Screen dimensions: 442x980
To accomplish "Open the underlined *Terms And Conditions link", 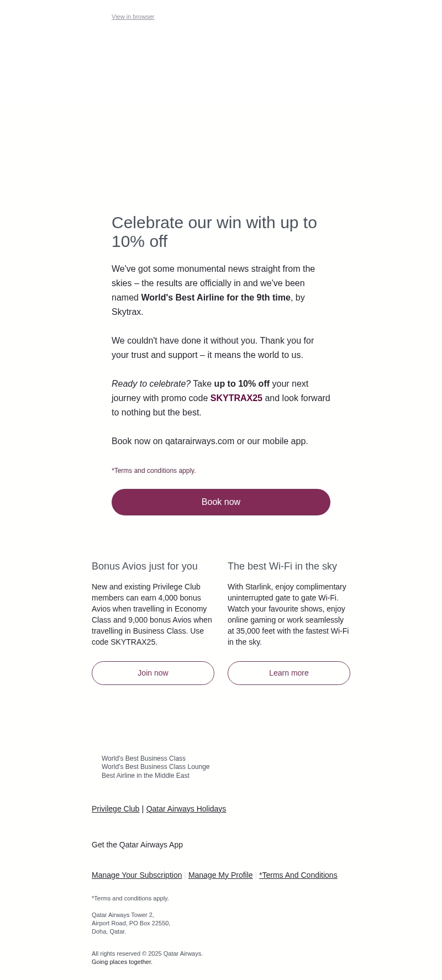I will pos(298,875).
